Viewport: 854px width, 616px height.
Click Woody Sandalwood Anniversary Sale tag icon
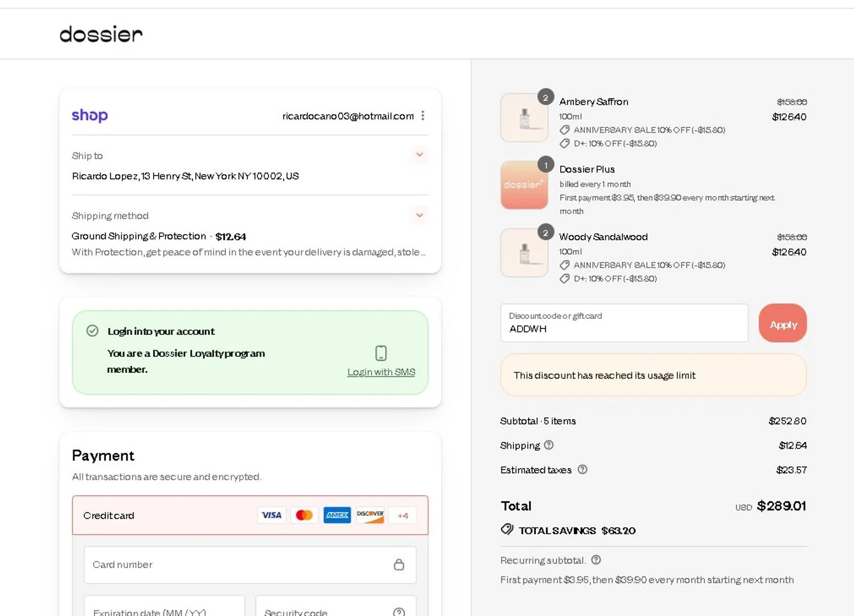tap(564, 265)
